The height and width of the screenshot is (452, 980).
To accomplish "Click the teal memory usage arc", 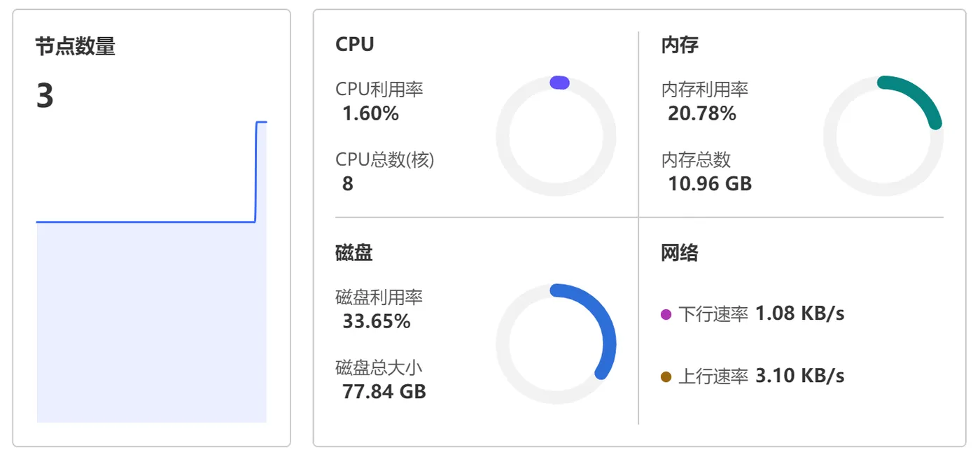I will coord(918,96).
